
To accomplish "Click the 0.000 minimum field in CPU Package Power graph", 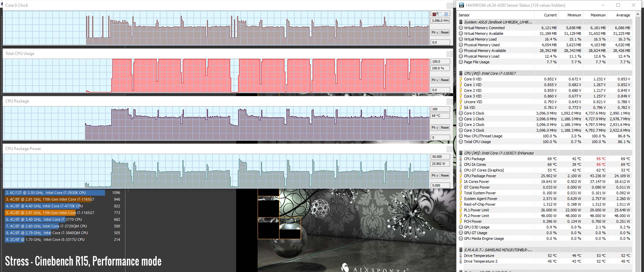I will [440, 185].
